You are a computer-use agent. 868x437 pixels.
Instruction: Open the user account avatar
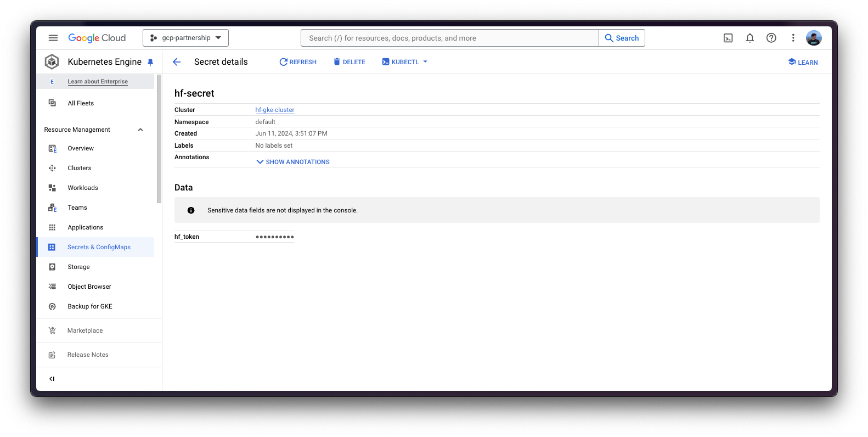click(x=814, y=38)
